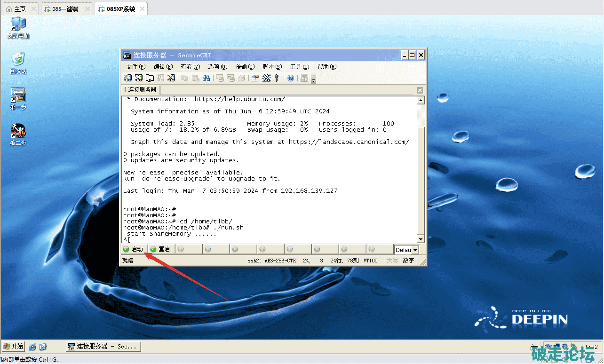The height and width of the screenshot is (364, 604).
Task: Click the Connect icon in SecureCRT toolbar
Action: 128,78
